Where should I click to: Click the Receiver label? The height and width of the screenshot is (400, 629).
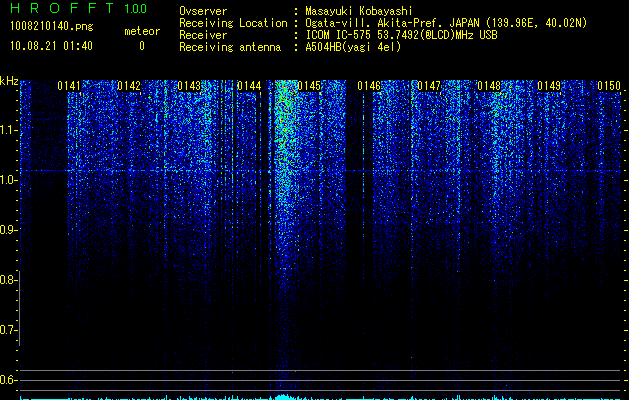tap(203, 35)
